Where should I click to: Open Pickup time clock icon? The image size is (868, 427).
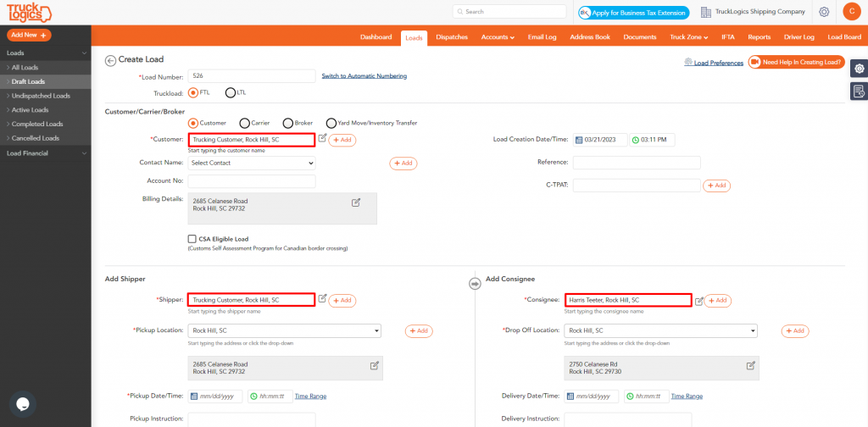coord(253,396)
